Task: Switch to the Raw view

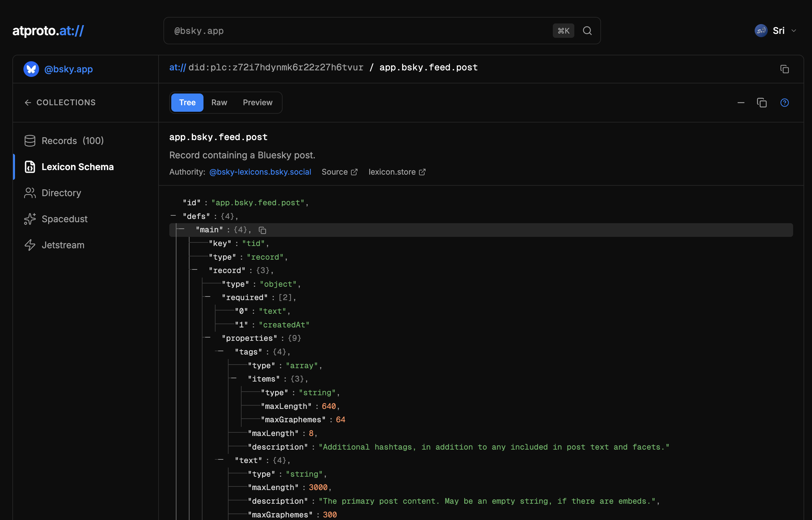Action: 219,103
